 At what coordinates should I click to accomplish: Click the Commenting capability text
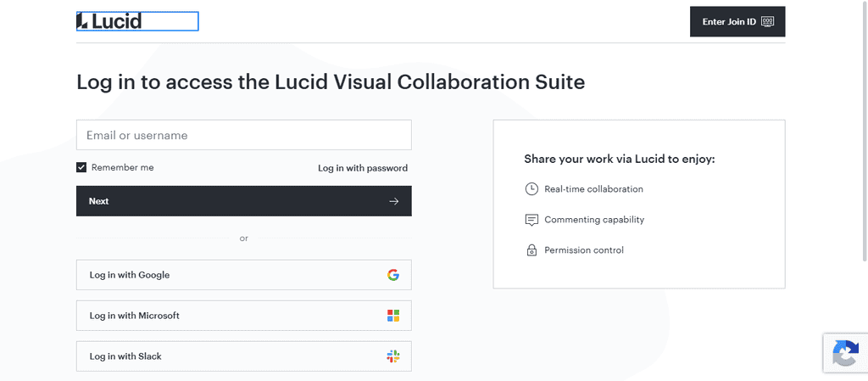click(x=594, y=219)
